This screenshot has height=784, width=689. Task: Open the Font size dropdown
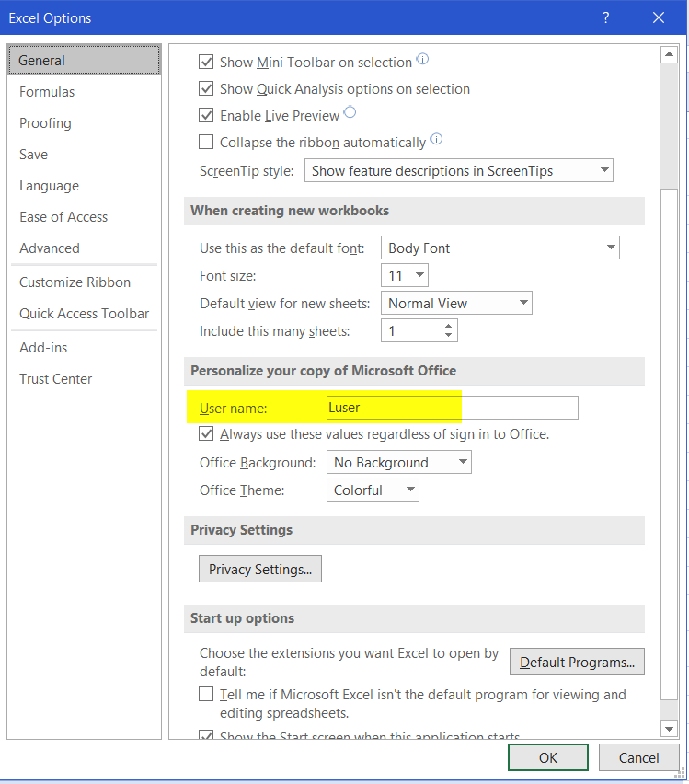tap(405, 275)
